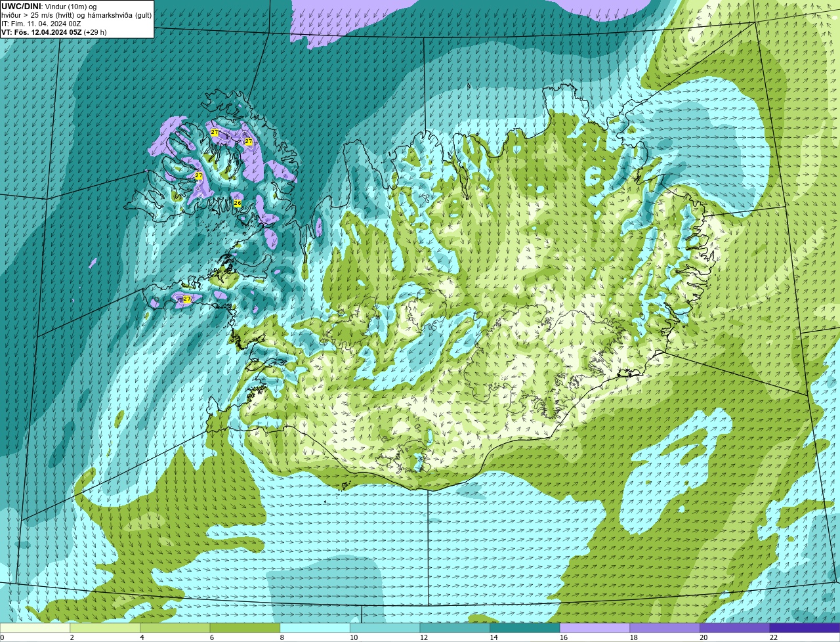Select the palest swatch below 2 m/s

35,628
